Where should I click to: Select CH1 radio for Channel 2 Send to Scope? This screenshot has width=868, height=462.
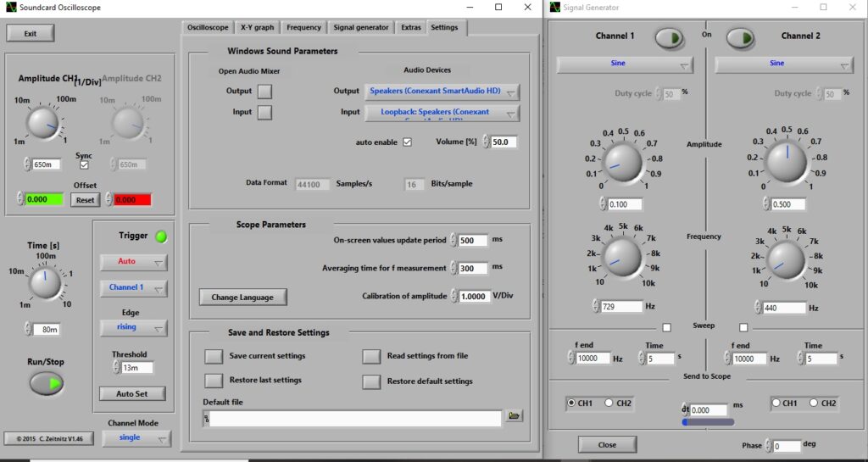[776, 403]
